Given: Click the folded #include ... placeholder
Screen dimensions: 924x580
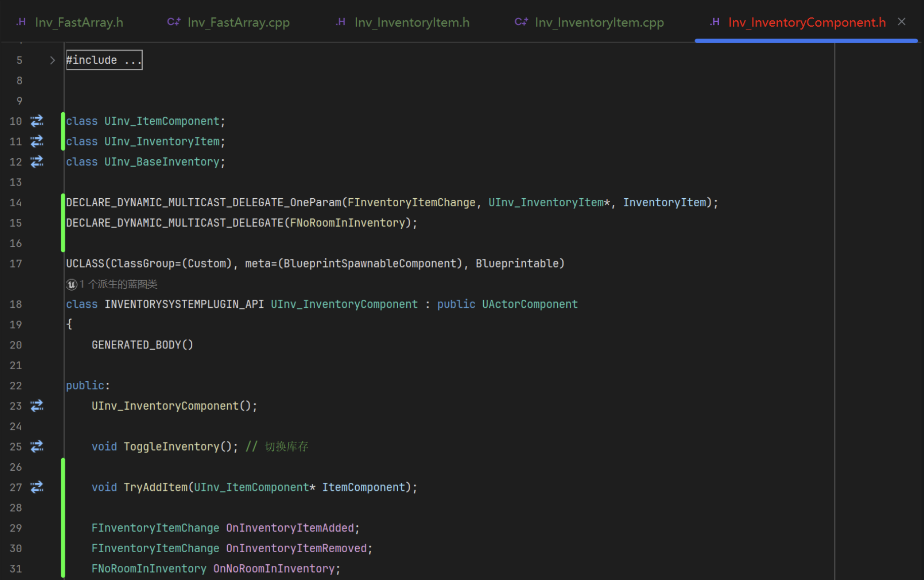Looking at the screenshot, I should pos(104,60).
